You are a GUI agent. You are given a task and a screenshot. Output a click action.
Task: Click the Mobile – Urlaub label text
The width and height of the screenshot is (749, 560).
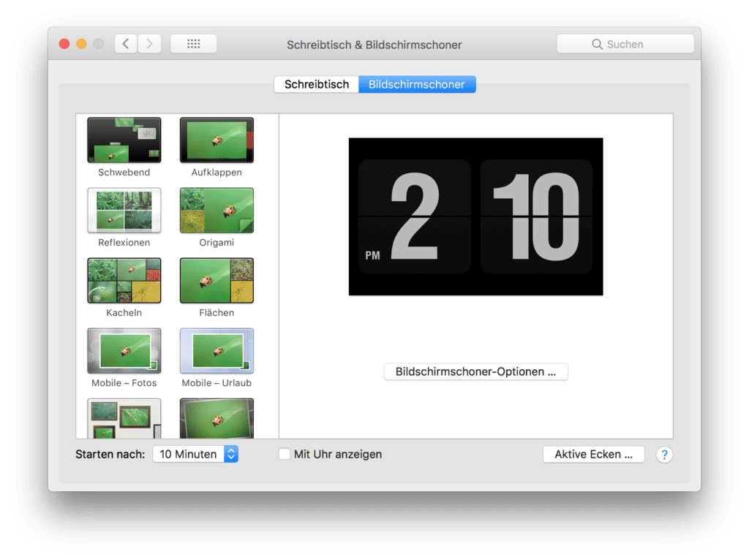(x=217, y=383)
